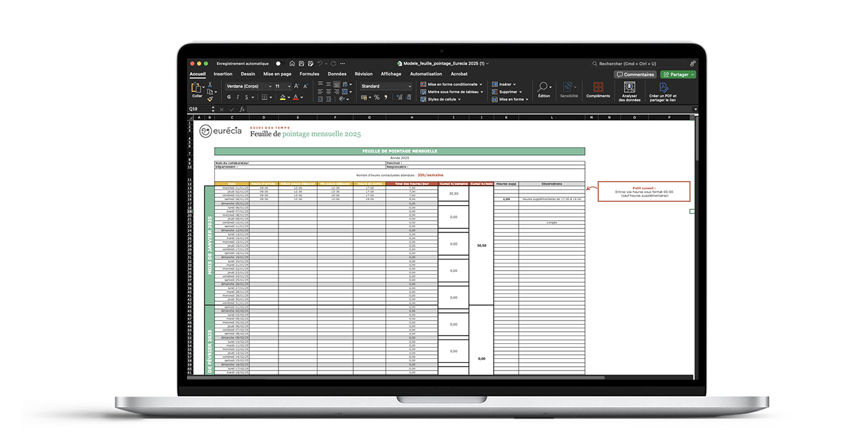Open the Acrobat ribbon tab

coord(459,74)
